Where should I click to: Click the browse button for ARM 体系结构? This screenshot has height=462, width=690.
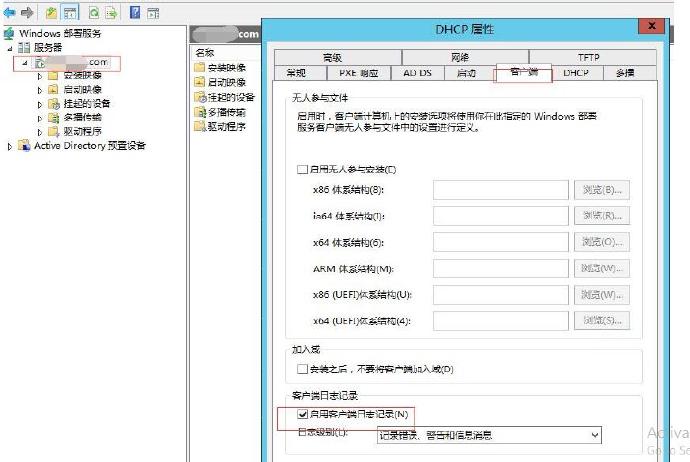[x=602, y=268]
